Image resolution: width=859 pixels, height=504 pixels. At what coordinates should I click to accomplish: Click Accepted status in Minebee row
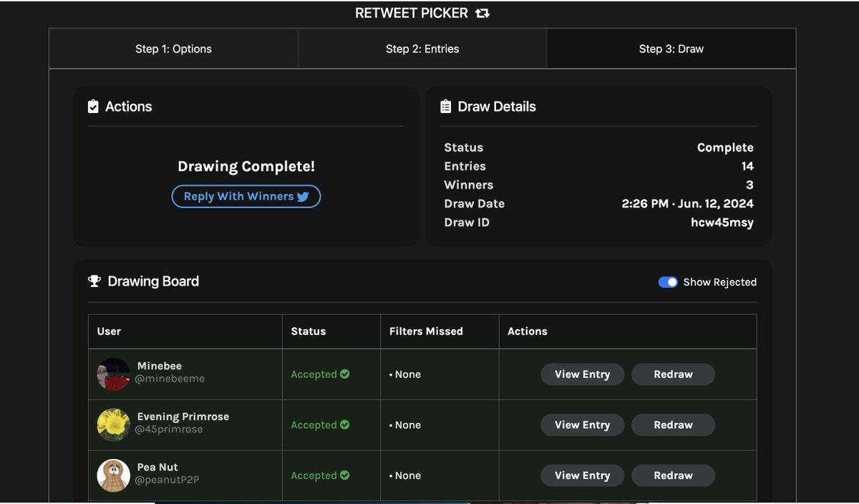click(x=314, y=374)
